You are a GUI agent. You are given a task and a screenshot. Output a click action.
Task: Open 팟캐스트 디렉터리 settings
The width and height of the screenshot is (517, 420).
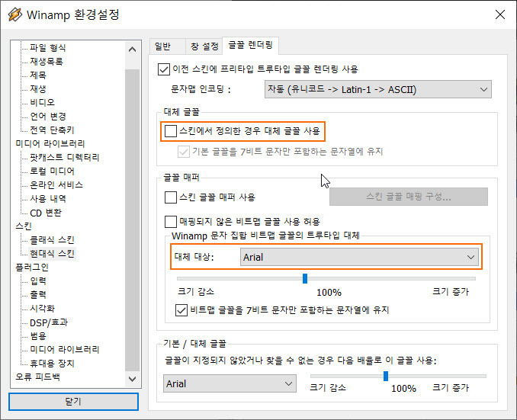point(64,158)
